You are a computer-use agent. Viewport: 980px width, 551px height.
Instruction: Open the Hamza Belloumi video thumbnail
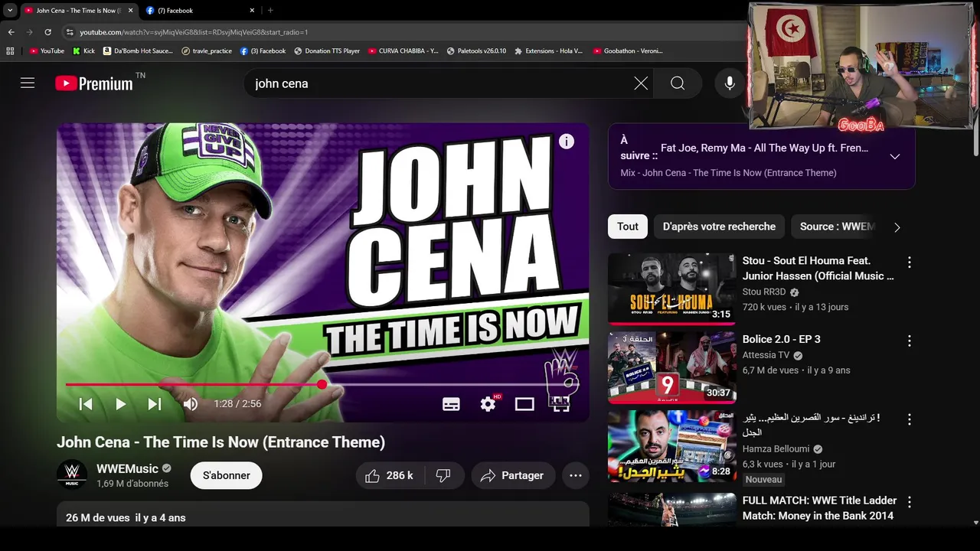coord(672,446)
